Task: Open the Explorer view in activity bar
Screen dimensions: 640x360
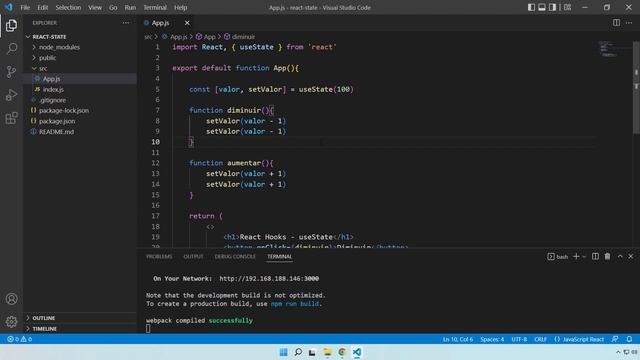Action: 11,25
